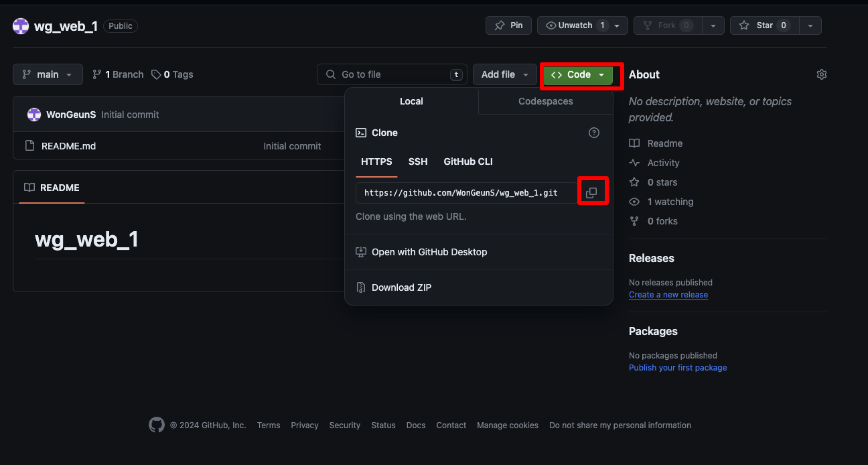The height and width of the screenshot is (465, 868).
Task: Open the Unwatch dropdown arrow
Action: (x=618, y=25)
